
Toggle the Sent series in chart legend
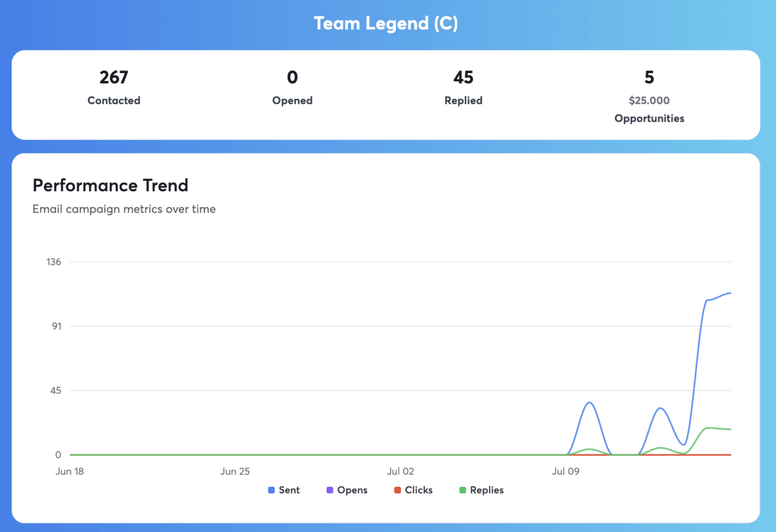click(x=284, y=490)
